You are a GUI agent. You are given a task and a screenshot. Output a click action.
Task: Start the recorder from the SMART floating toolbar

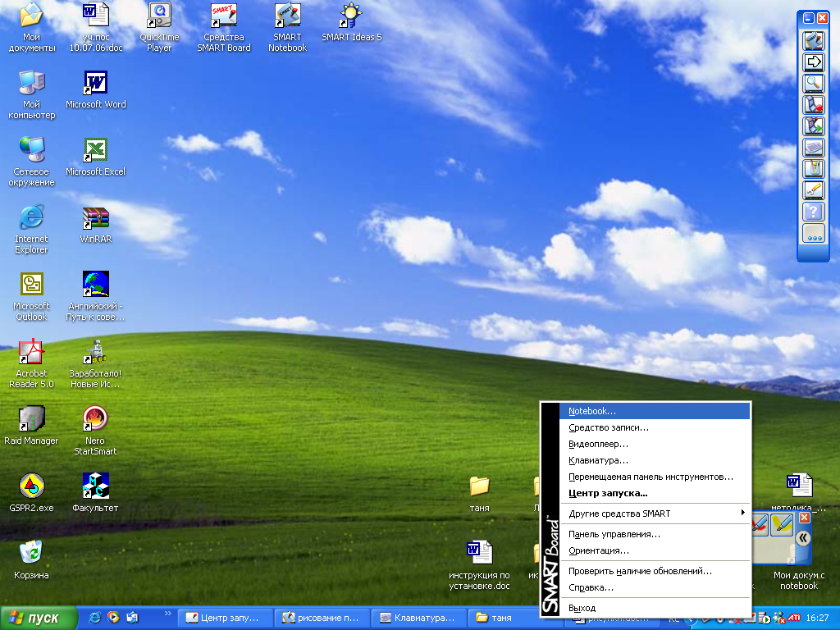tap(813, 105)
